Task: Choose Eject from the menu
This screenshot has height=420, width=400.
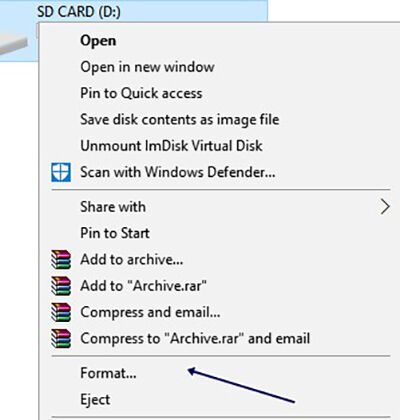Action: 95,400
